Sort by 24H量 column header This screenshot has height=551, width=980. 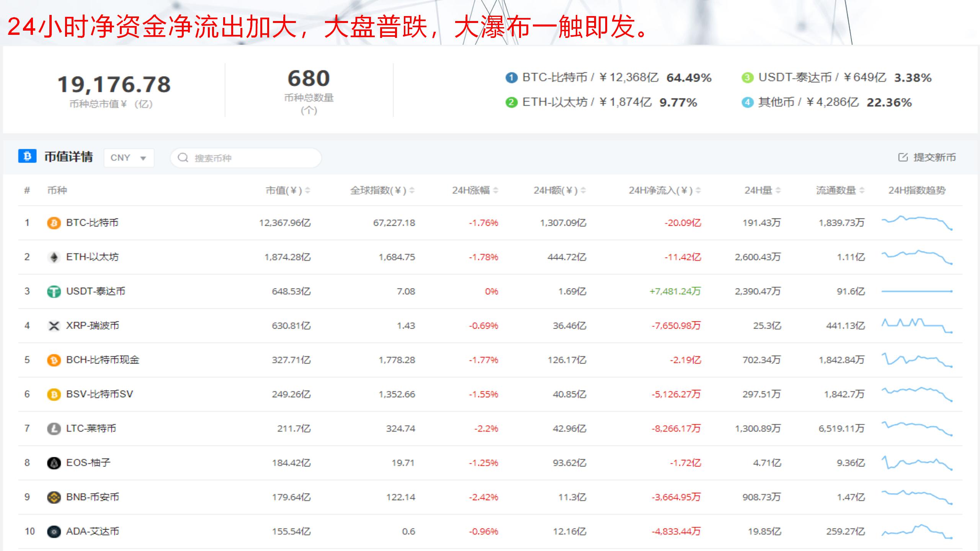tap(762, 190)
